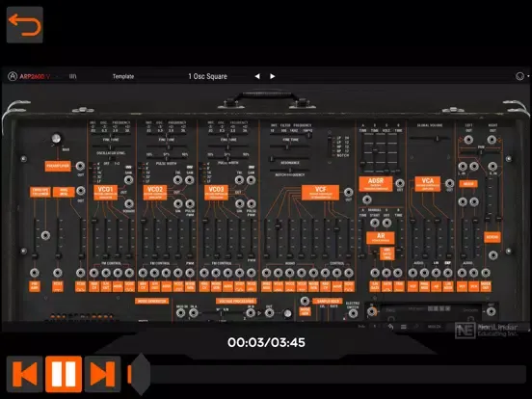Click the VCF OUT jack
This screenshot has height=399, width=532.
[x=349, y=193]
